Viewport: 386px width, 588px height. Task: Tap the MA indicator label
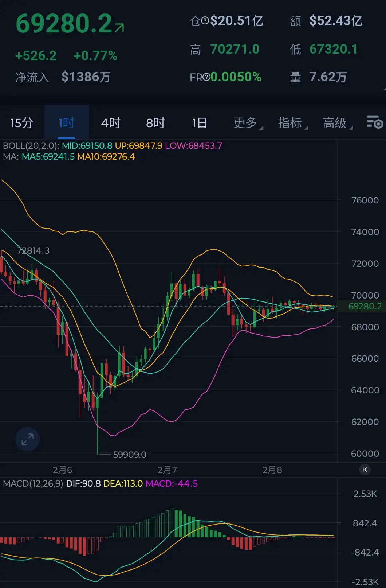tap(11, 157)
